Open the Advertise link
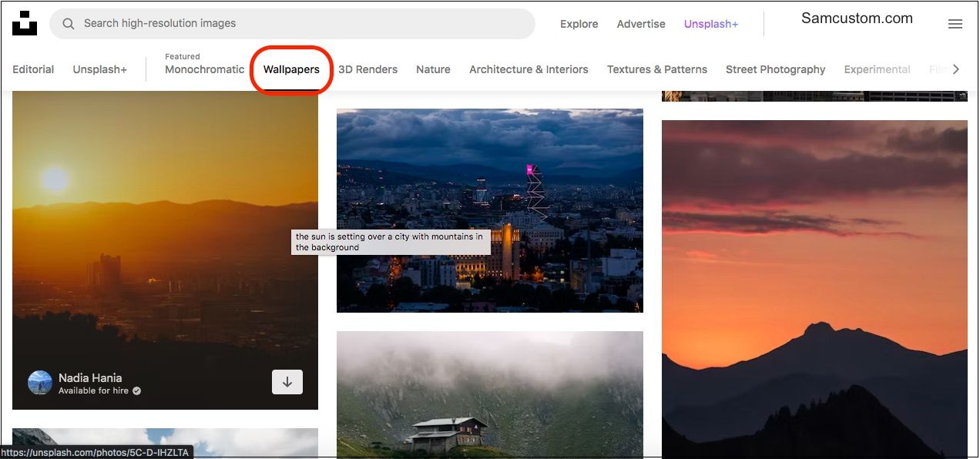 [x=641, y=24]
